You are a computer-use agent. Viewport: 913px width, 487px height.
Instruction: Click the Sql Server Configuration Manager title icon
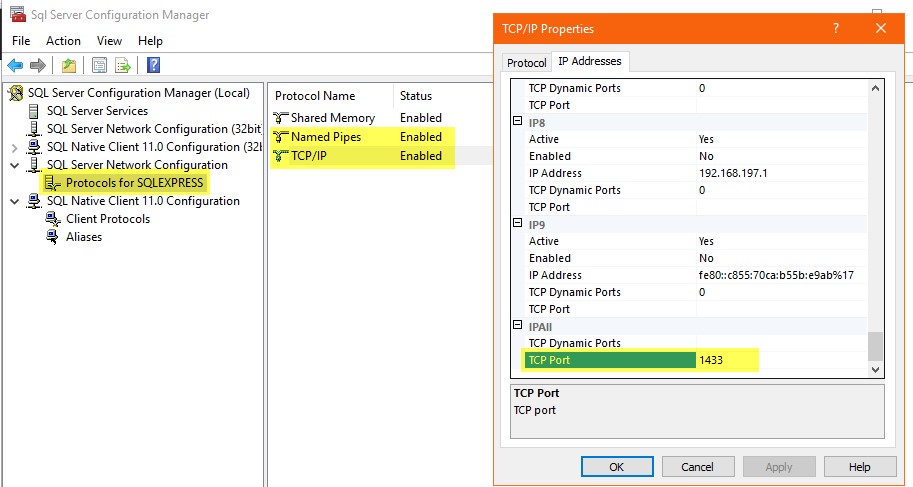point(18,14)
